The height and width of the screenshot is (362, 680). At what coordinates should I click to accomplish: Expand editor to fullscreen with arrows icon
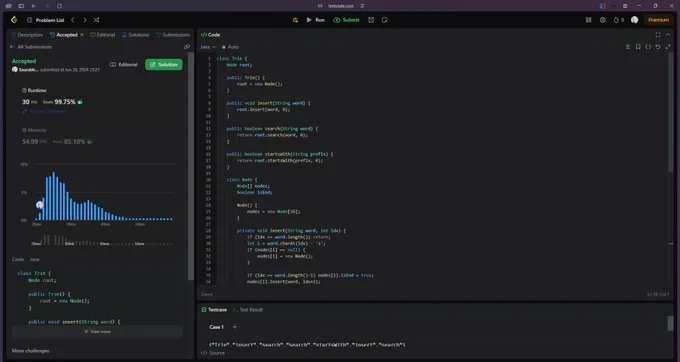[x=668, y=47]
